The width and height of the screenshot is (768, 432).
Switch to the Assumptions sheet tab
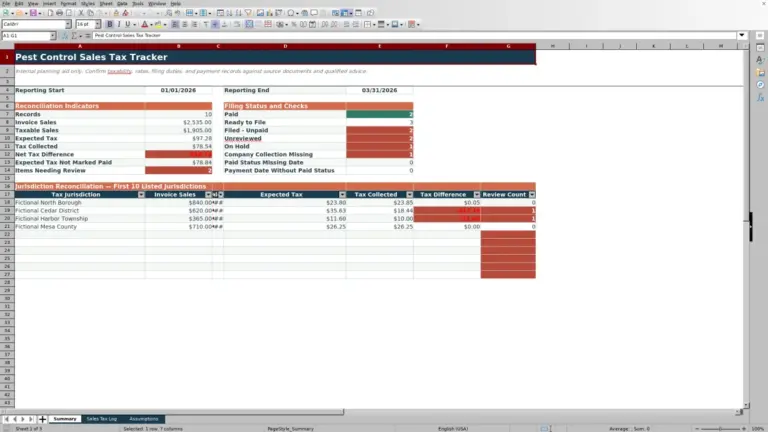(x=144, y=419)
